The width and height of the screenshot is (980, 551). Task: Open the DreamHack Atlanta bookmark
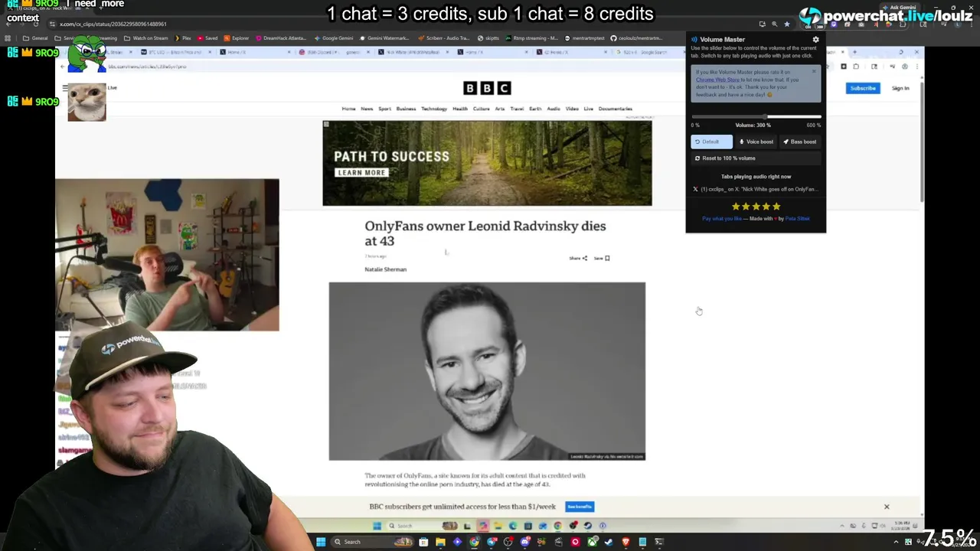tap(281, 37)
